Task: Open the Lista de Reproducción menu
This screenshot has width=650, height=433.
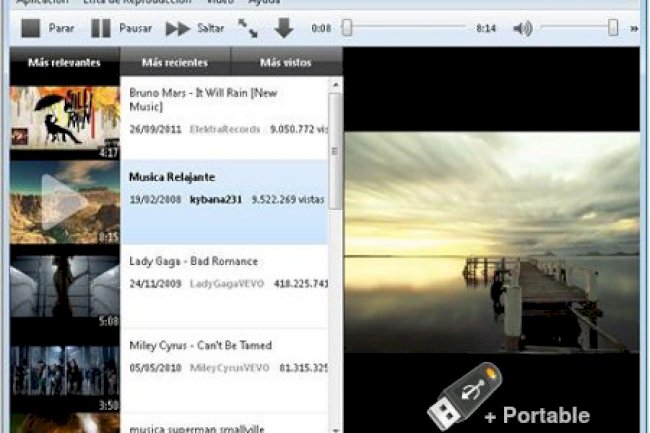Action: coord(137,2)
